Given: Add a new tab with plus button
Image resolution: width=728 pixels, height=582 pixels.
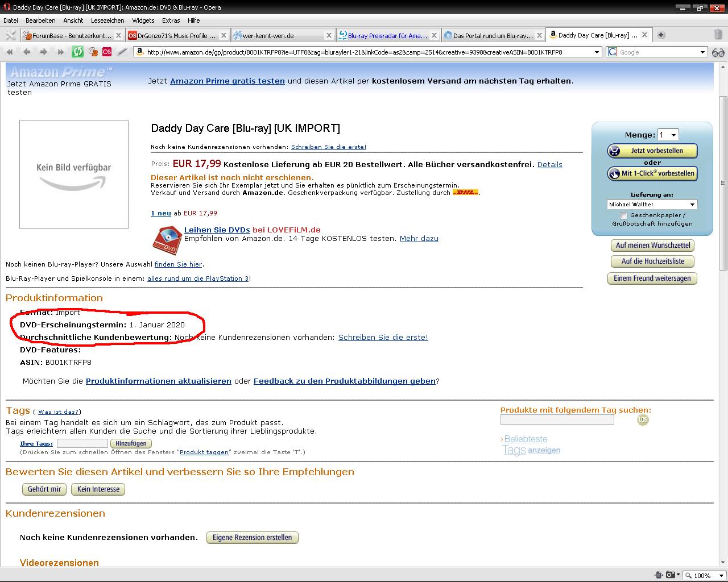Looking at the screenshot, I should [x=661, y=35].
